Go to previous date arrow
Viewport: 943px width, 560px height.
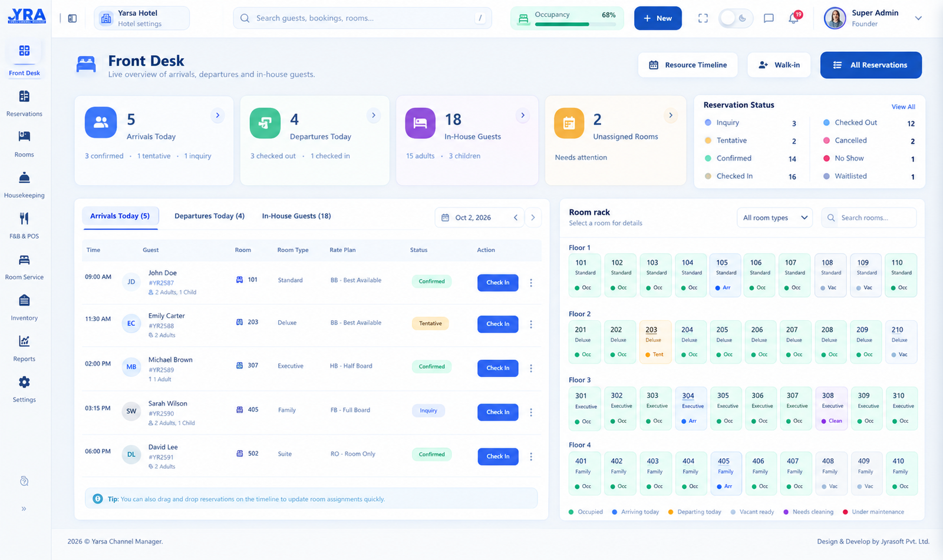(x=516, y=218)
